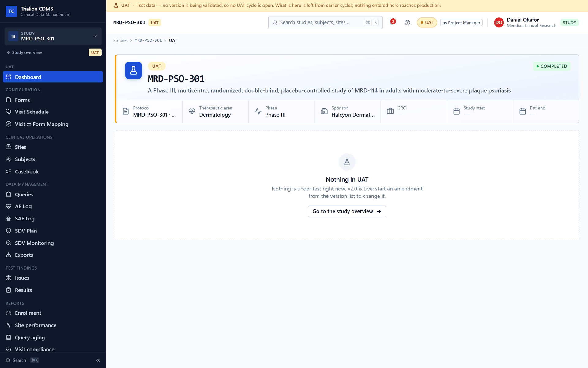Viewport: 588px width, 368px height.
Task: Click the Phase activity icon
Action: (258, 111)
